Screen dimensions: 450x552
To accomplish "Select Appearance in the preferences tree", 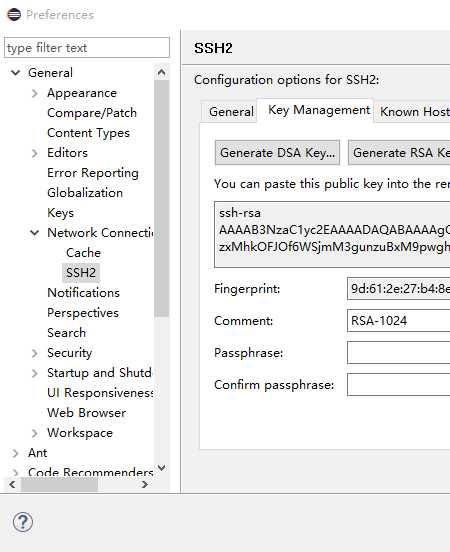I will pos(82,93).
